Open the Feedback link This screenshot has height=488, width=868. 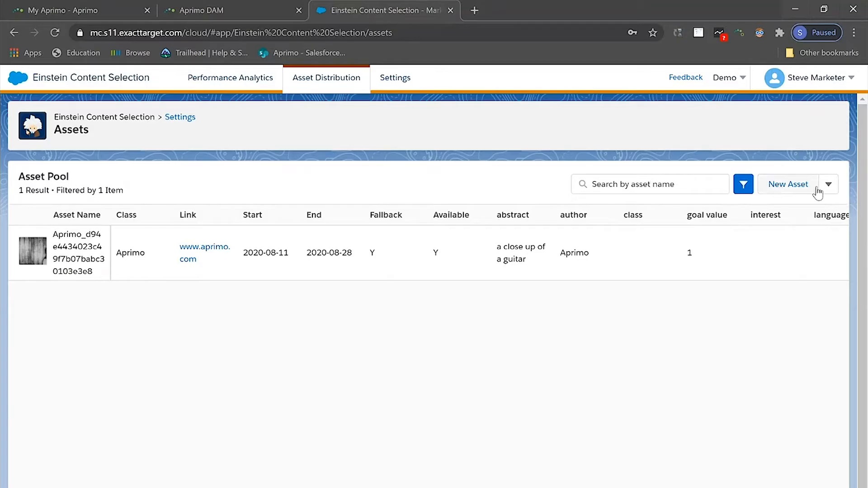[x=685, y=77]
